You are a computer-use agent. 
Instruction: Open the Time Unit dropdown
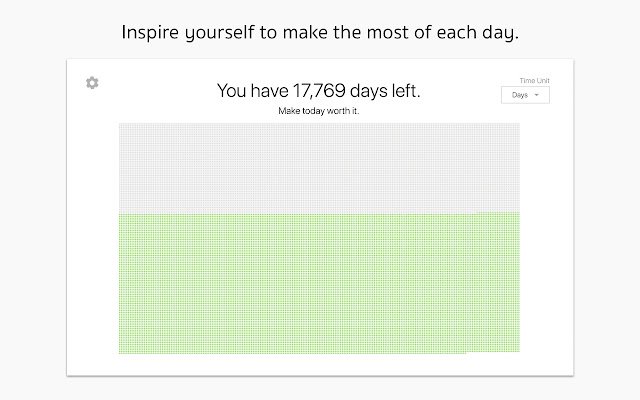(x=525, y=95)
